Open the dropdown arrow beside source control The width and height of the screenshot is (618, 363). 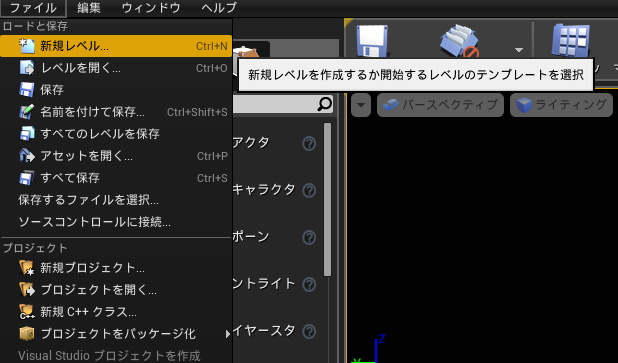tap(519, 50)
